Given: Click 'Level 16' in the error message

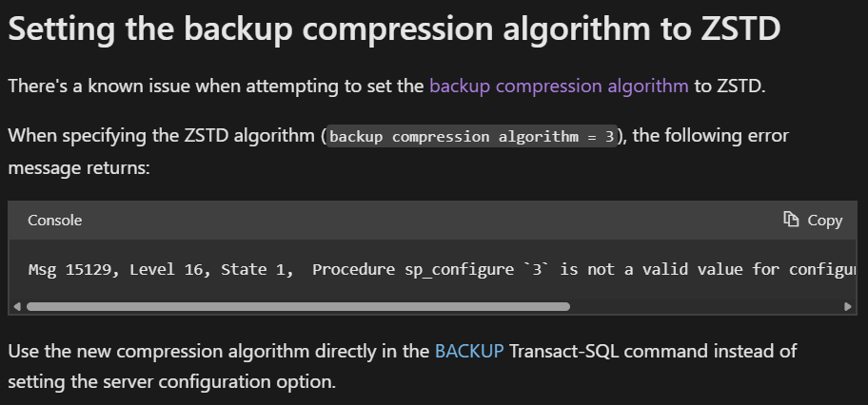Looking at the screenshot, I should click(170, 269).
